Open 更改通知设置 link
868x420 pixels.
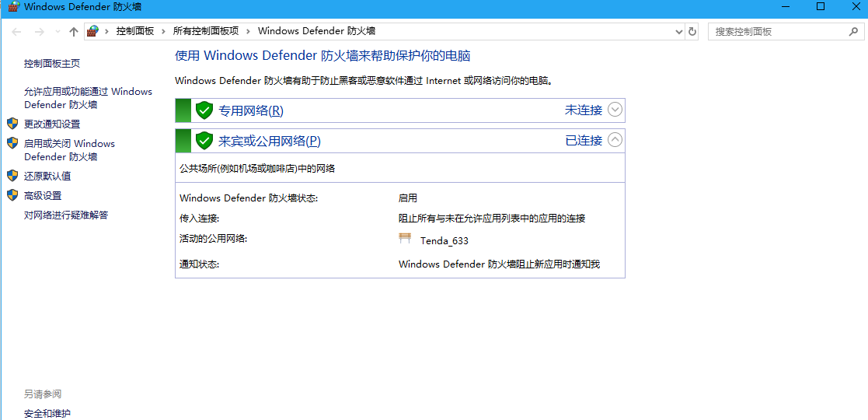(x=52, y=124)
